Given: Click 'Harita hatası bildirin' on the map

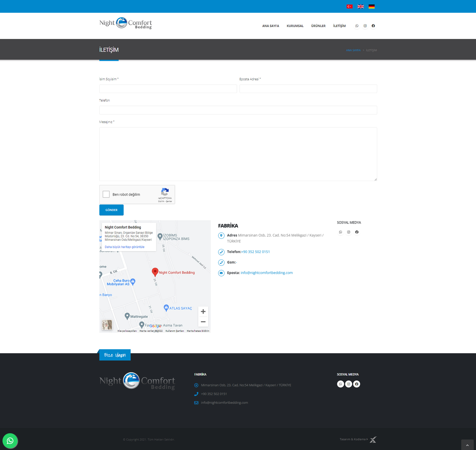Looking at the screenshot, I should [198, 331].
